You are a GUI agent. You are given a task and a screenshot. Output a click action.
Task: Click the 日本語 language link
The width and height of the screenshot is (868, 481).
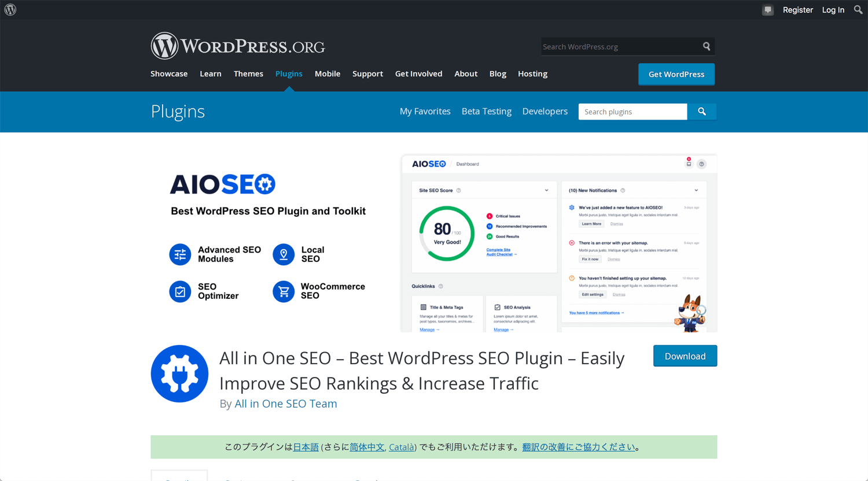click(306, 447)
